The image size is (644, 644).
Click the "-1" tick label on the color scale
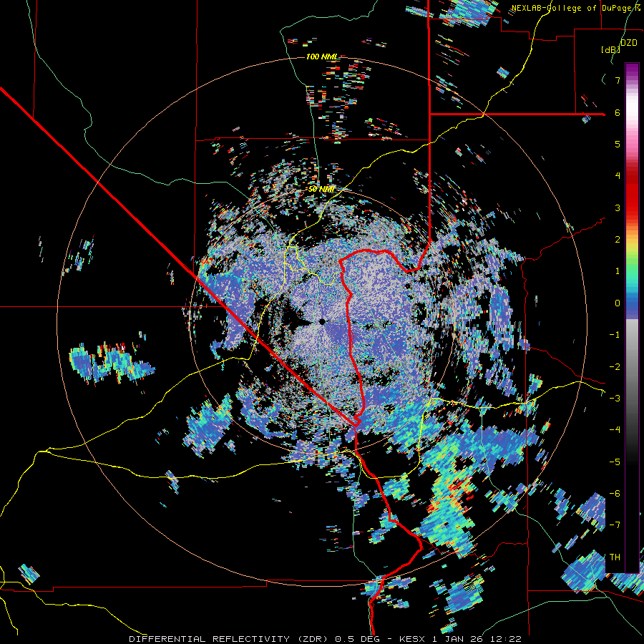click(x=615, y=335)
